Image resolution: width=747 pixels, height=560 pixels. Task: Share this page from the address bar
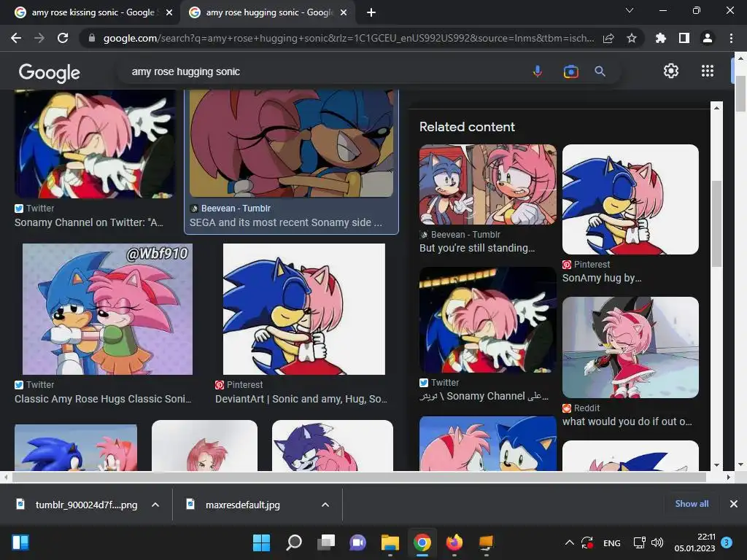(608, 38)
